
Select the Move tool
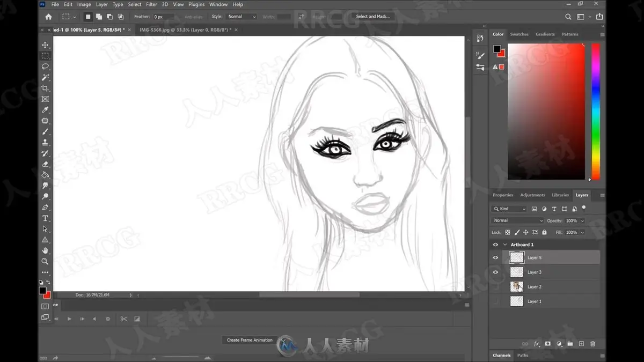45,45
